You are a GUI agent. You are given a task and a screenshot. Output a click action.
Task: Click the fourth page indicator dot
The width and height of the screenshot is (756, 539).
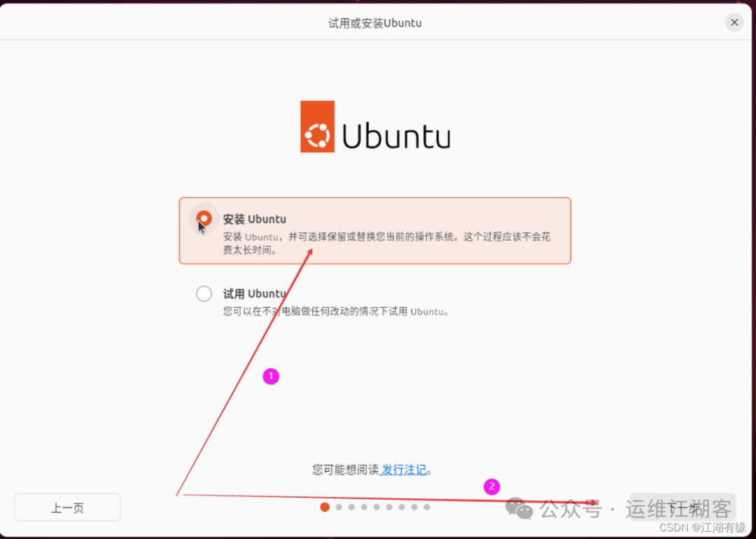point(364,507)
